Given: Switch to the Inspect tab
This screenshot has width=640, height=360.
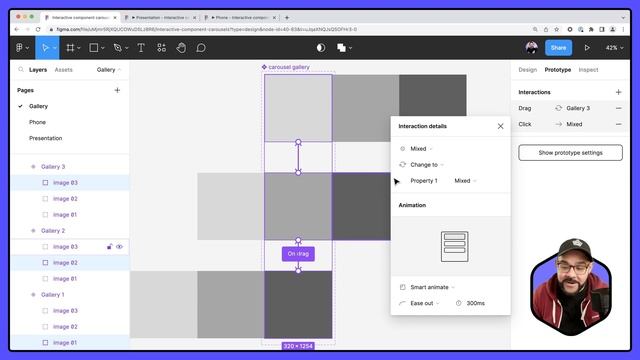Looking at the screenshot, I should pyautogui.click(x=588, y=70).
